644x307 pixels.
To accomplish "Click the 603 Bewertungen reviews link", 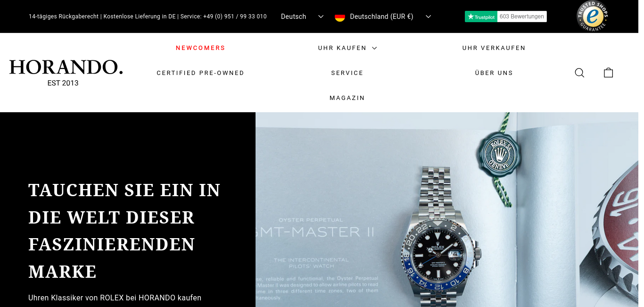I will [522, 17].
